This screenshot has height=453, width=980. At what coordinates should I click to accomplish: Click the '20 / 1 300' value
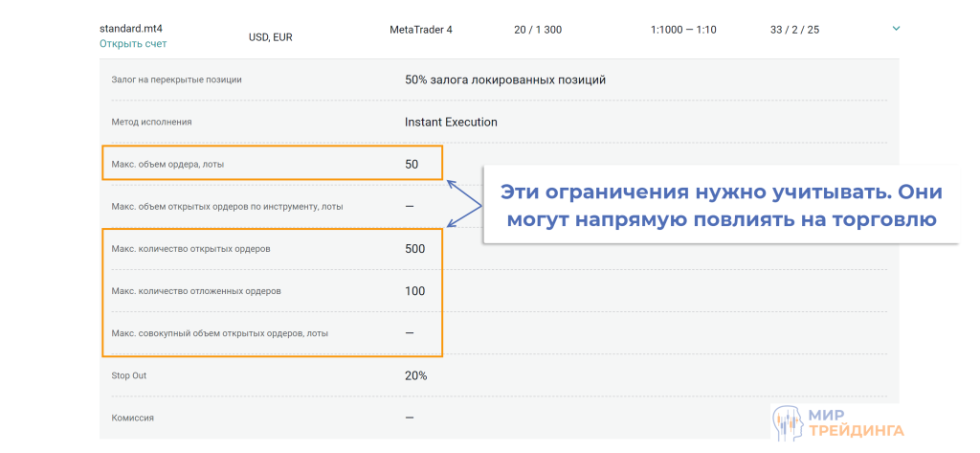538,30
